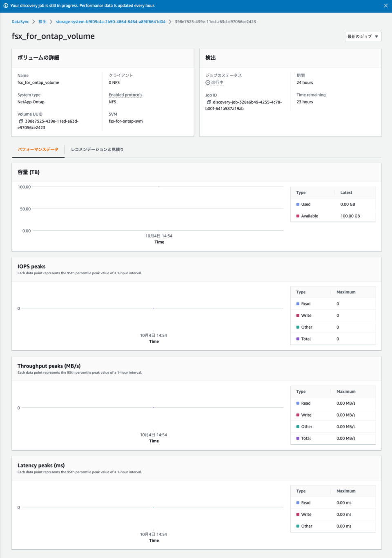Click the volume UUID breadcrumb entry
The image size is (392, 558).
pyautogui.click(x=215, y=21)
